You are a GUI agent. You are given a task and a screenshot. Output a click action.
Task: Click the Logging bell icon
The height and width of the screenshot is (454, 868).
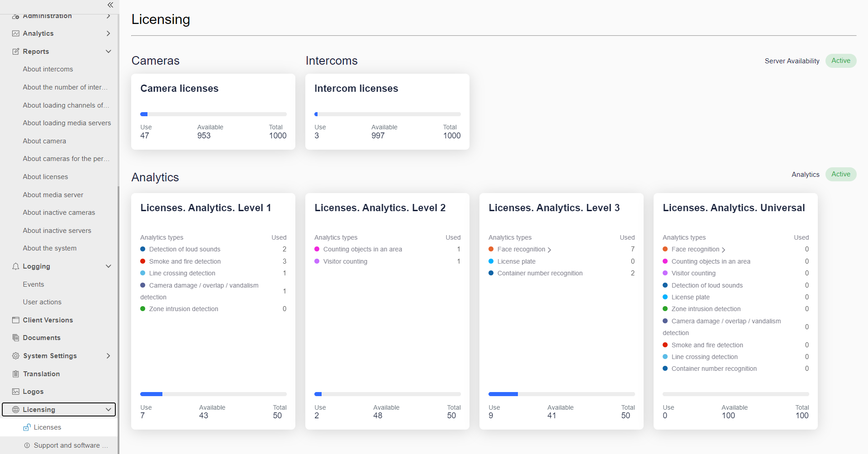tap(16, 266)
